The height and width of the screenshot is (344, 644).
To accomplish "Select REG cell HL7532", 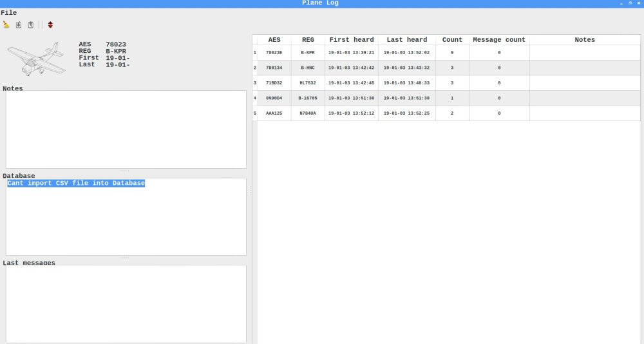I will (308, 83).
